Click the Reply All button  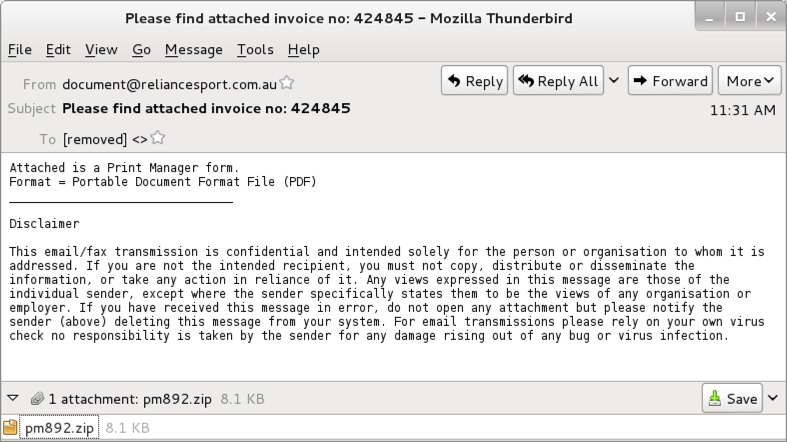[x=558, y=81]
